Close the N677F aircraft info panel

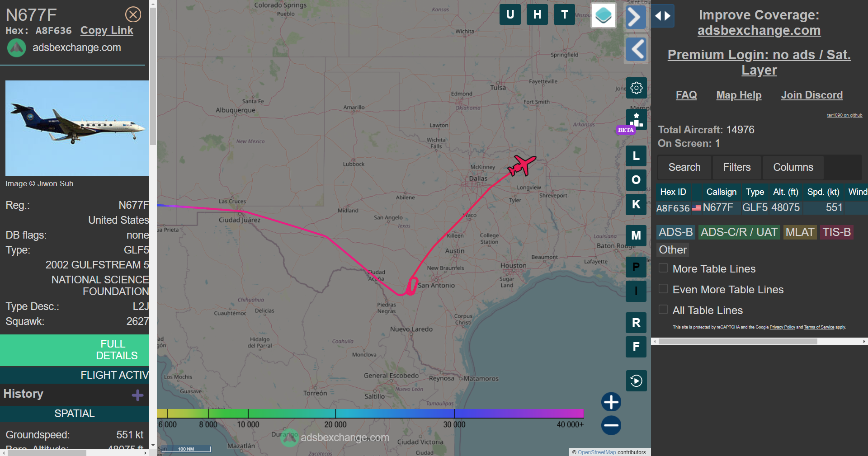[133, 14]
